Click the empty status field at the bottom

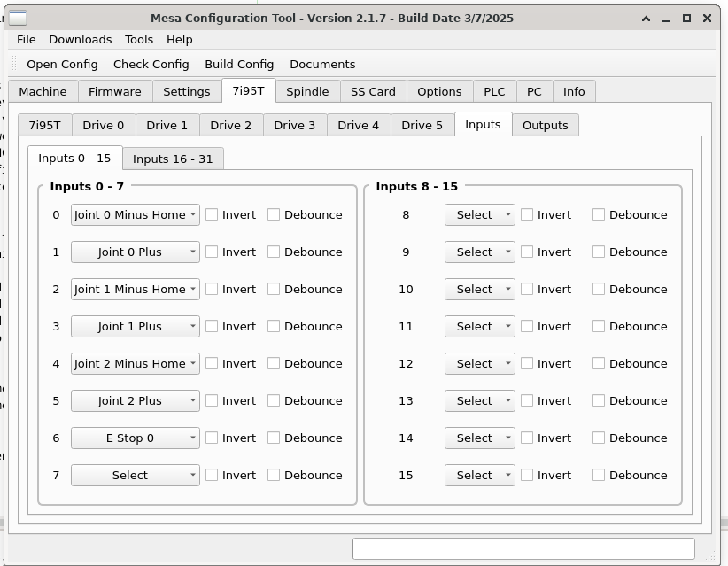[523, 549]
